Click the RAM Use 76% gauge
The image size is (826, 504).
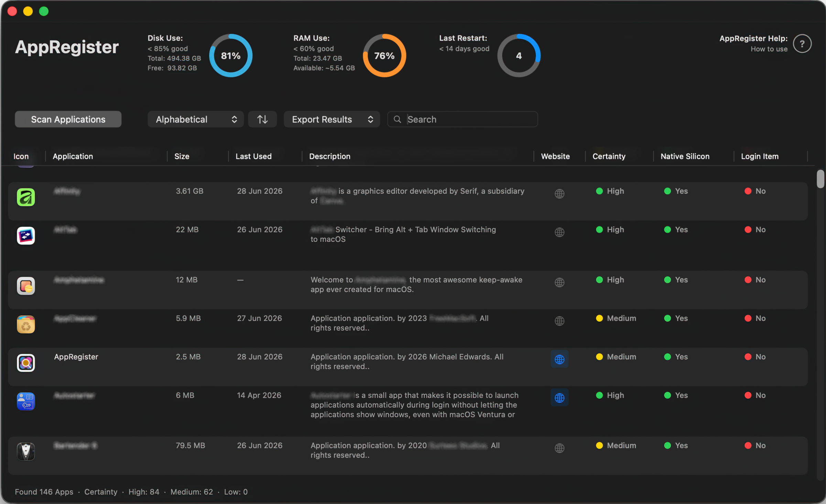coord(384,55)
